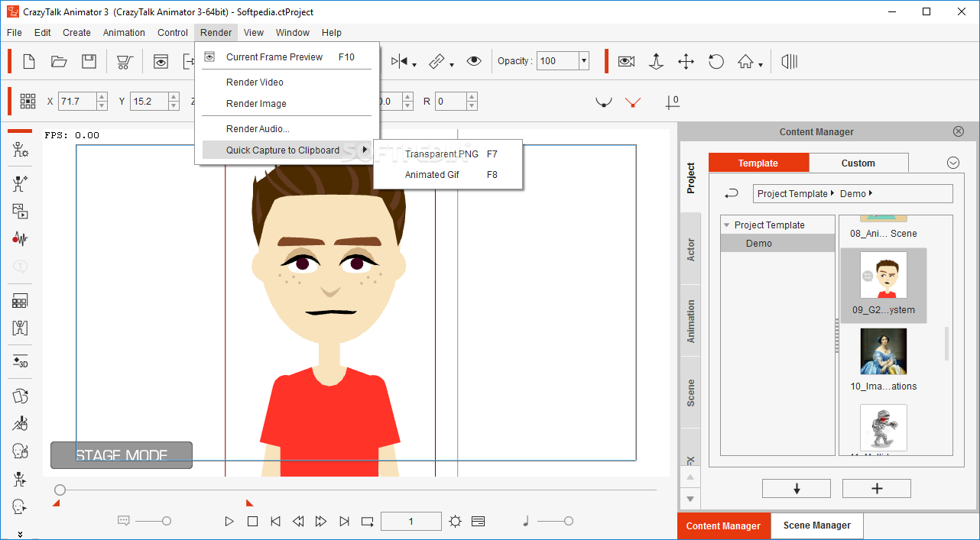Click the timeline stripes icon in the top toolbar
The height and width of the screenshot is (540, 980).
click(x=790, y=61)
